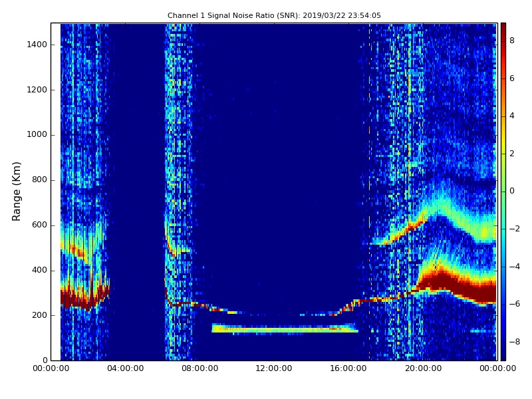Click the colorbar label 6
Viewport: 532px width, 399px height.
[512, 78]
